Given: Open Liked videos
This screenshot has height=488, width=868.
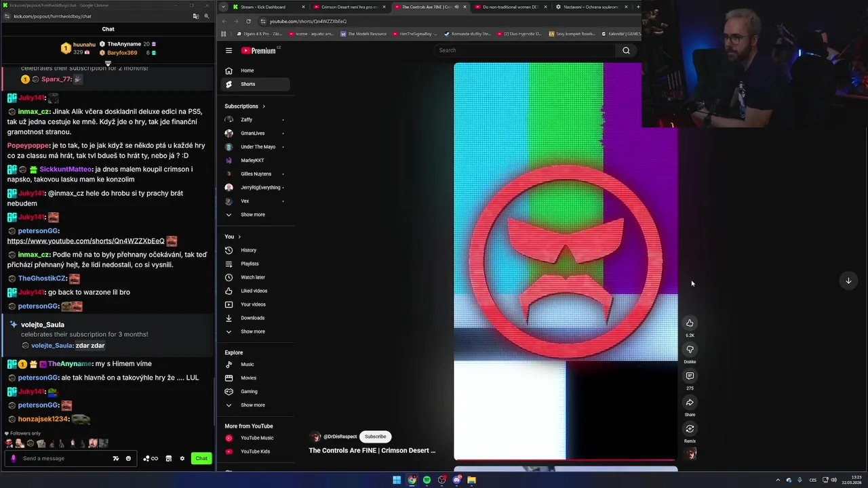Looking at the screenshot, I should [255, 291].
